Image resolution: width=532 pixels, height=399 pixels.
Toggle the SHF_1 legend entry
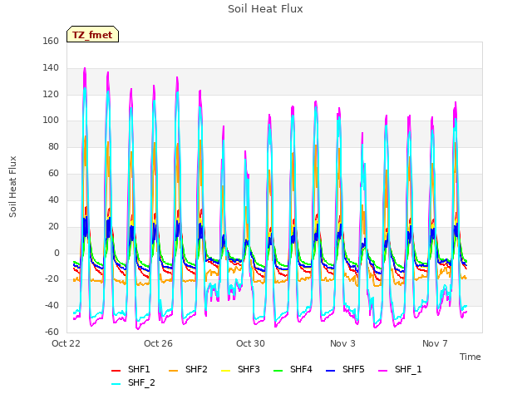400,369
